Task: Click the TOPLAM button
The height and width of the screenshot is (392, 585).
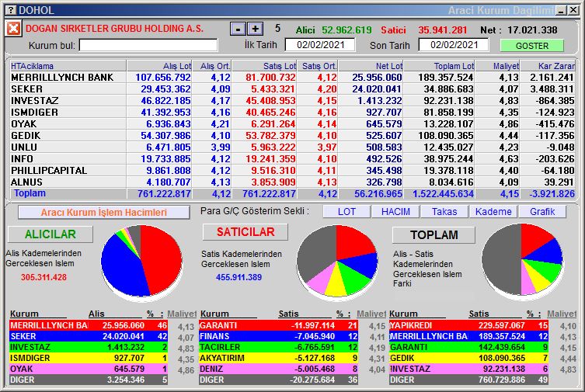Action: 434,234
